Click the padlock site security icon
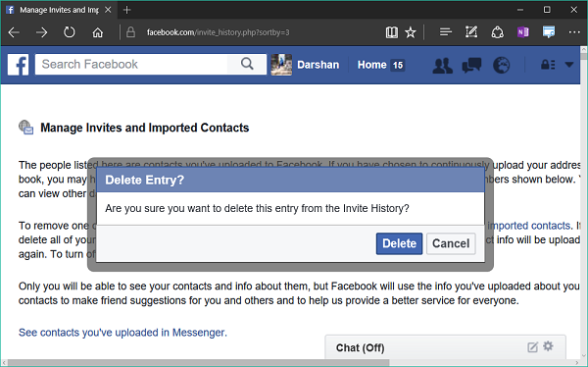 click(x=130, y=32)
